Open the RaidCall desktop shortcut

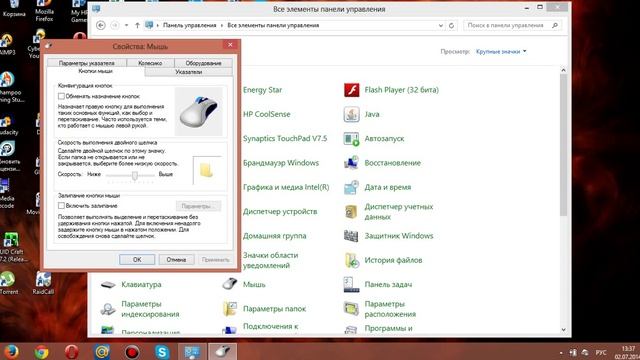43,282
